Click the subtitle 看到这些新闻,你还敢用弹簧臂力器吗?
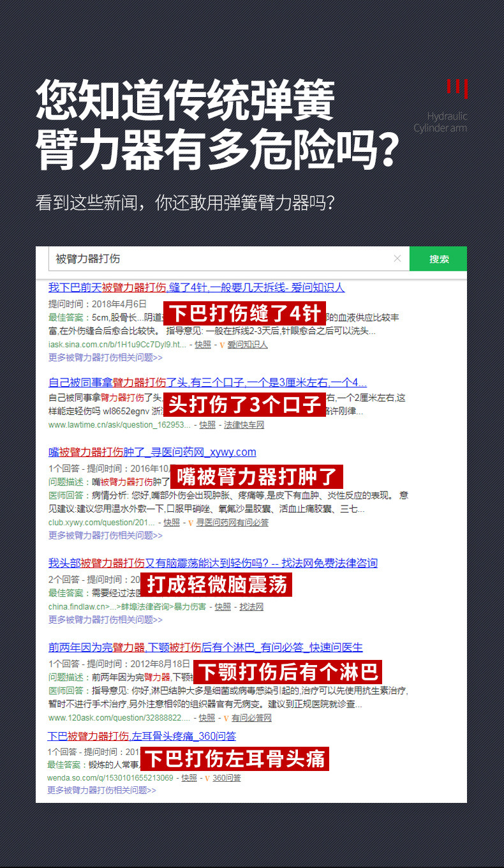504x868 pixels. point(185,203)
